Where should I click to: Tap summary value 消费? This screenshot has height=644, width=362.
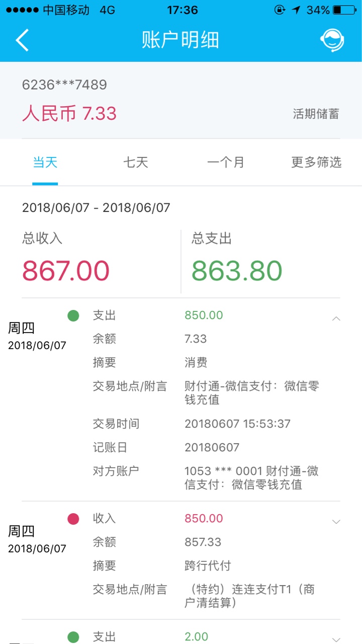(196, 362)
